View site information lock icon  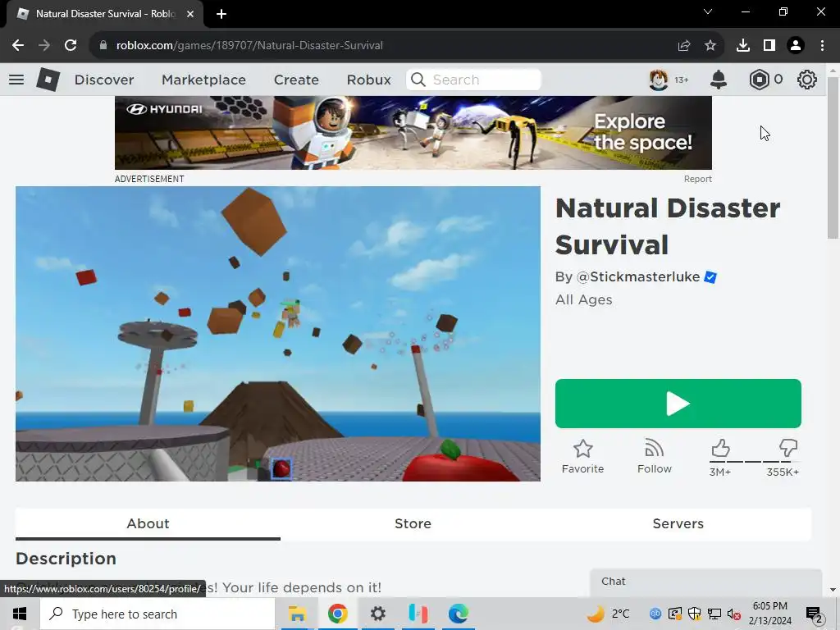(x=103, y=46)
